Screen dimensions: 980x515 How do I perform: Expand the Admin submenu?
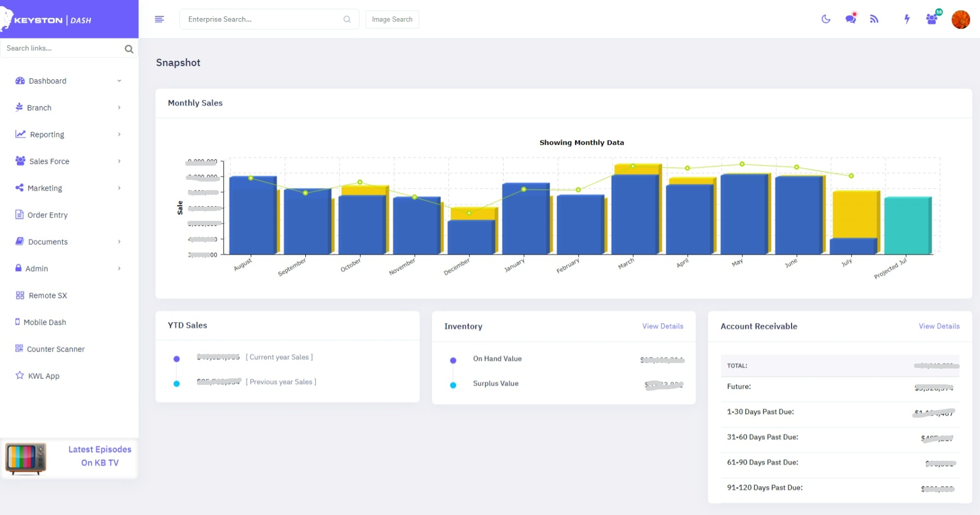tap(38, 268)
